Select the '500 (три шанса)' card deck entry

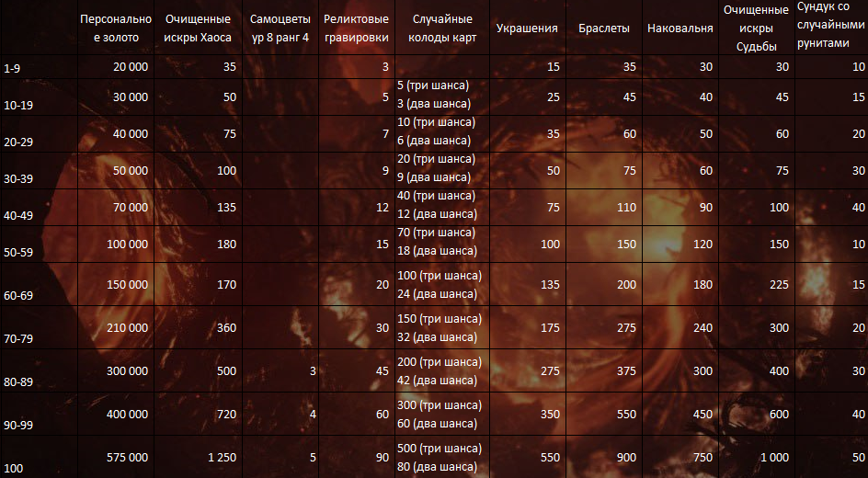tap(440, 449)
